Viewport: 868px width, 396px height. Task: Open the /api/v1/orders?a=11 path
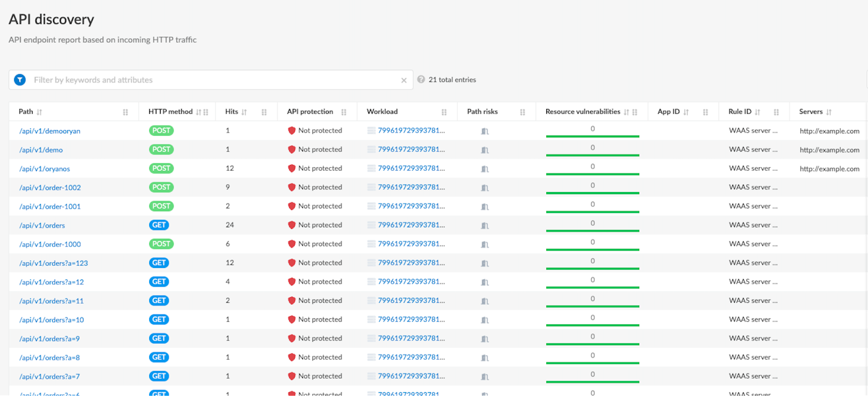pyautogui.click(x=52, y=301)
